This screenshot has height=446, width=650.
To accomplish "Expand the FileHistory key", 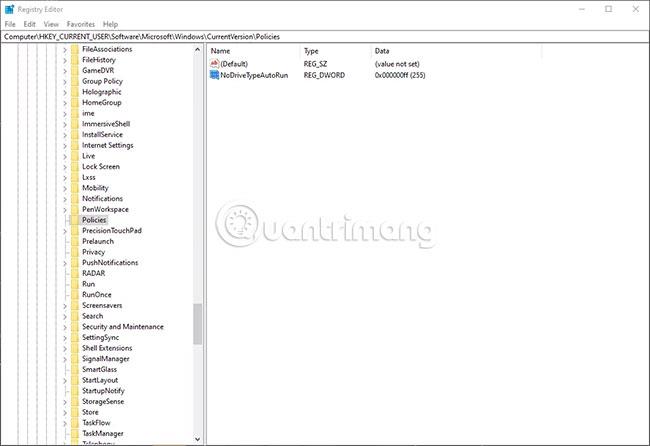I will (65, 60).
